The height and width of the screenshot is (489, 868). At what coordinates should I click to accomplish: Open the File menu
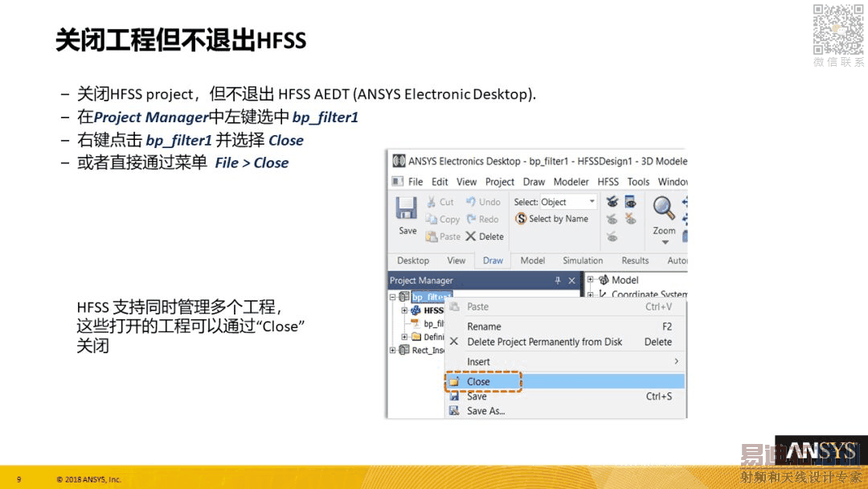[x=416, y=182]
